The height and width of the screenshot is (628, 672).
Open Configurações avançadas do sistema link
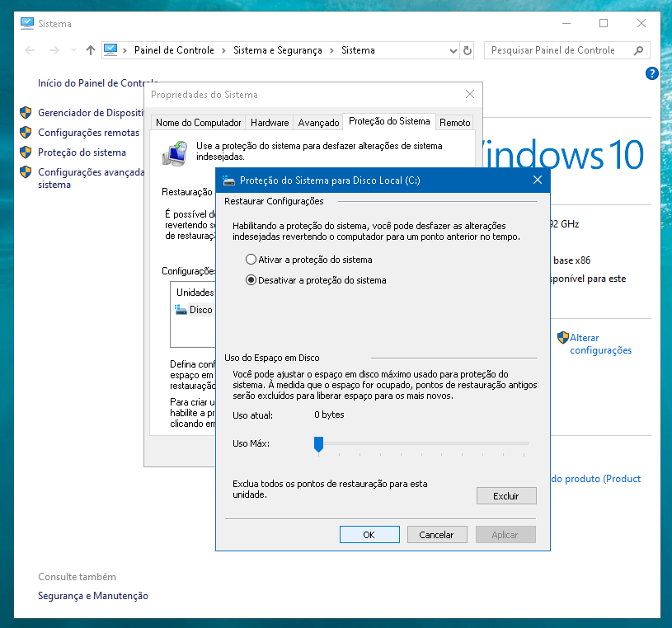91,178
